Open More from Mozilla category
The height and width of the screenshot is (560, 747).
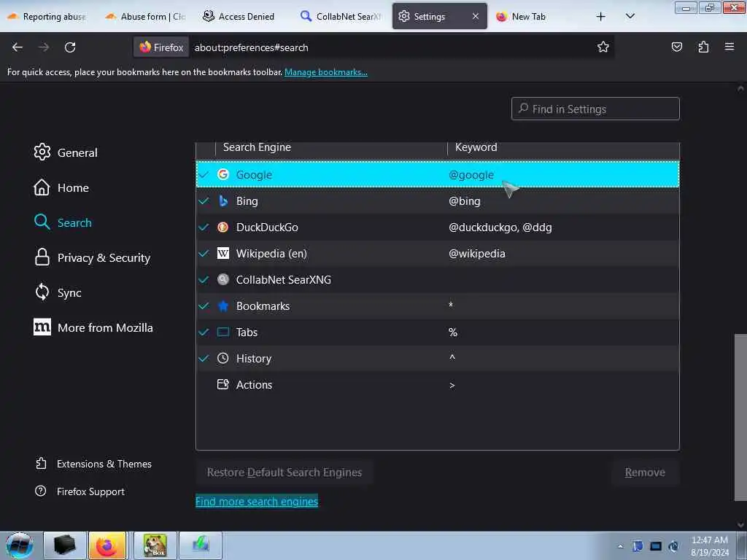point(93,327)
